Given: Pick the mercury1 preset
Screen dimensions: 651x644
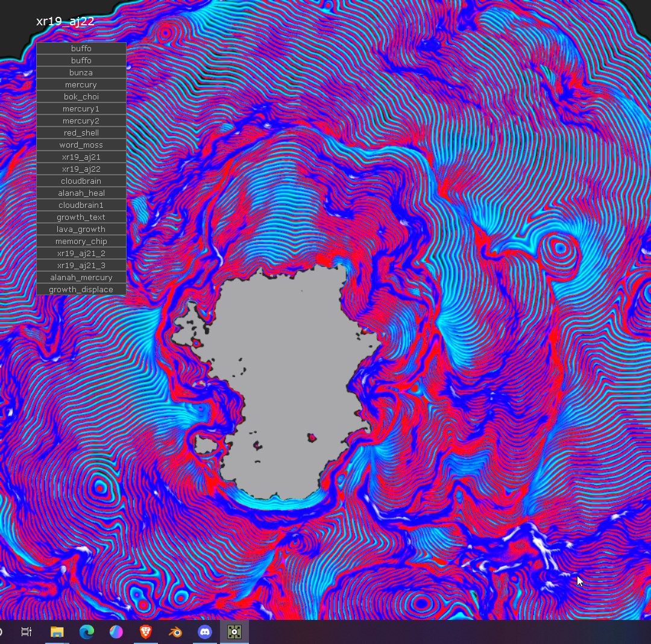Looking at the screenshot, I should point(81,108).
